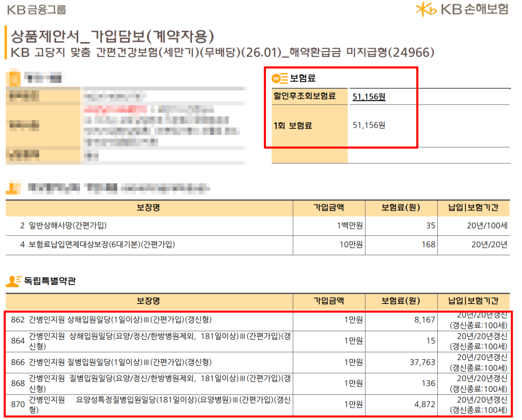
Task: Click 가입금액 header in 독립특별약관 table
Action: (x=329, y=301)
